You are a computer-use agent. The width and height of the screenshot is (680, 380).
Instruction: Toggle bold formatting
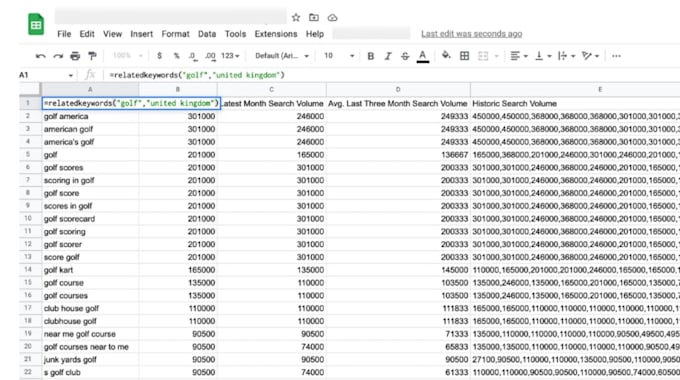coord(370,56)
